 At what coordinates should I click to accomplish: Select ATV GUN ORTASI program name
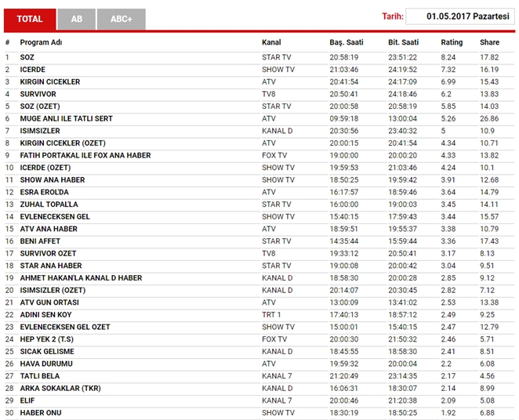tap(49, 302)
